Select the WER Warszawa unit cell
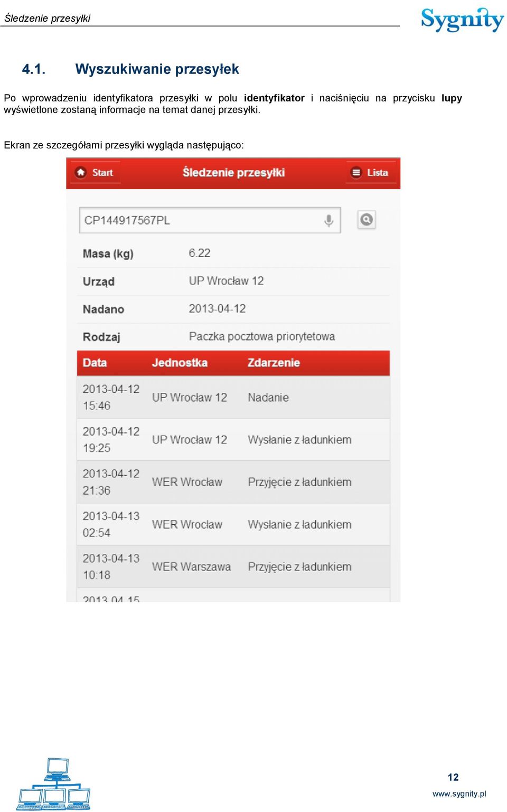 191,566
